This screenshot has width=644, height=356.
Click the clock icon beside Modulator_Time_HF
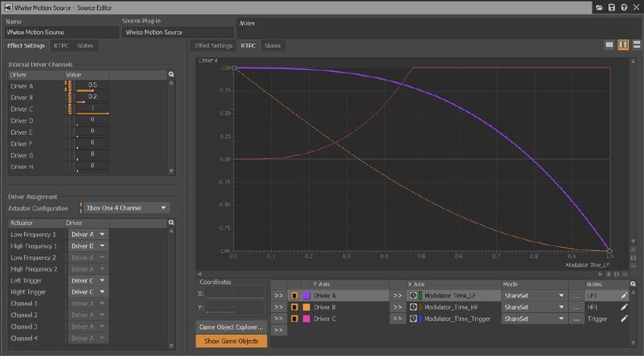point(414,308)
